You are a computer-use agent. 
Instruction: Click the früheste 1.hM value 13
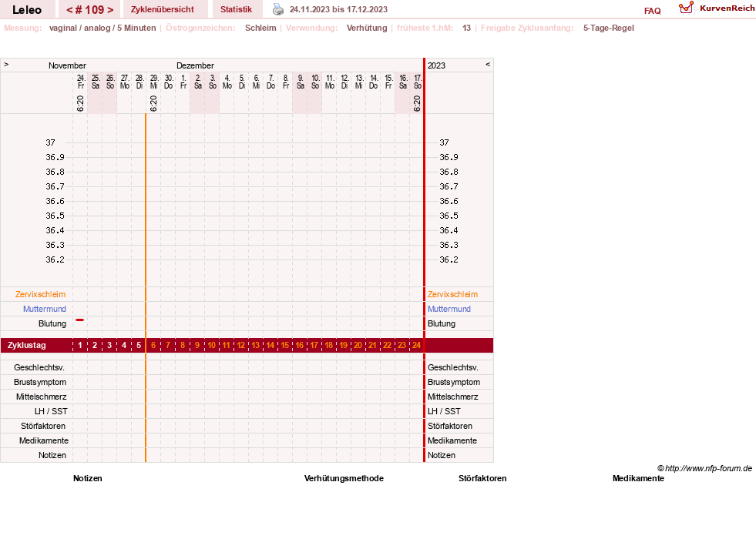[x=467, y=28]
